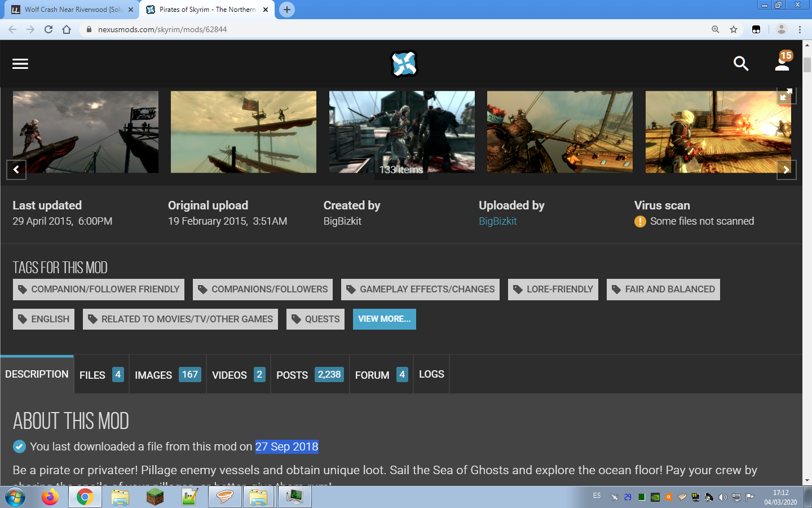
Task: Open Notepad++ from the taskbar
Action: (189, 497)
